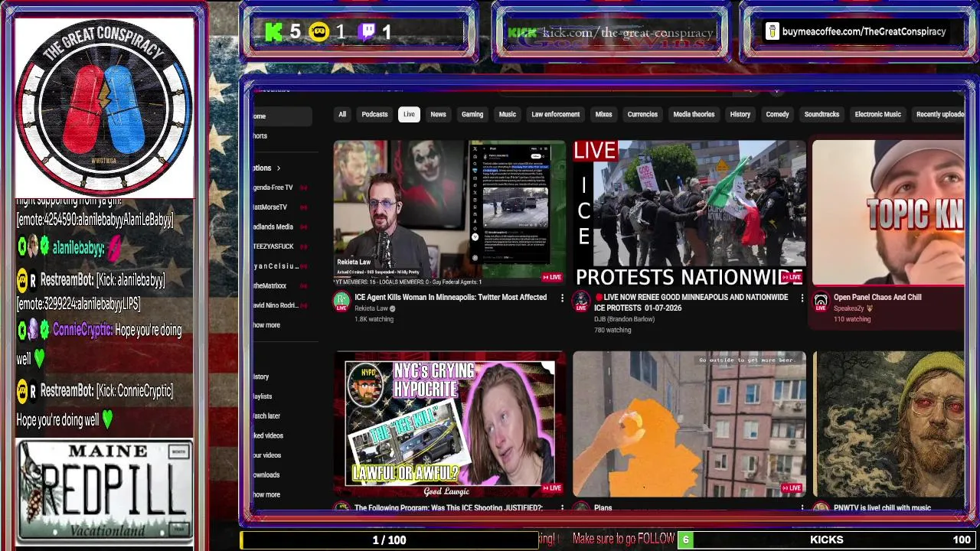Open LIVE NOW RENEE GOOD MINNEAPOLIS title
The image size is (980, 551).
(691, 302)
